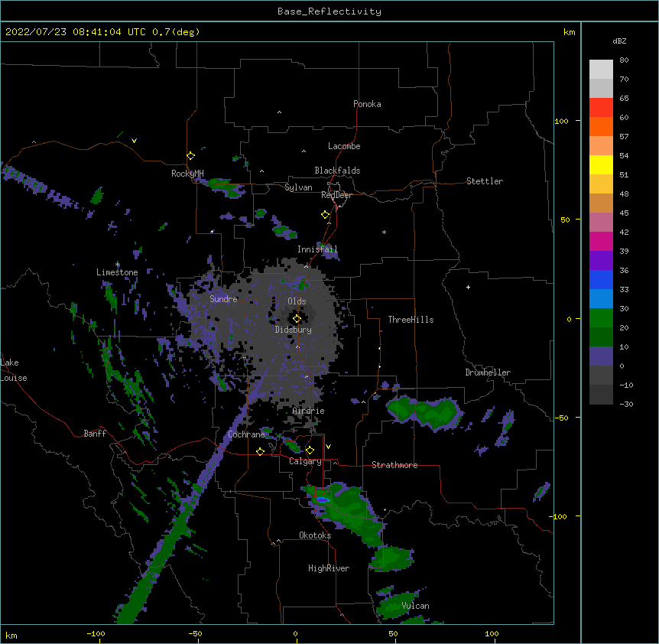
Task: Click the ThreeHills label
Action: pyautogui.click(x=411, y=320)
